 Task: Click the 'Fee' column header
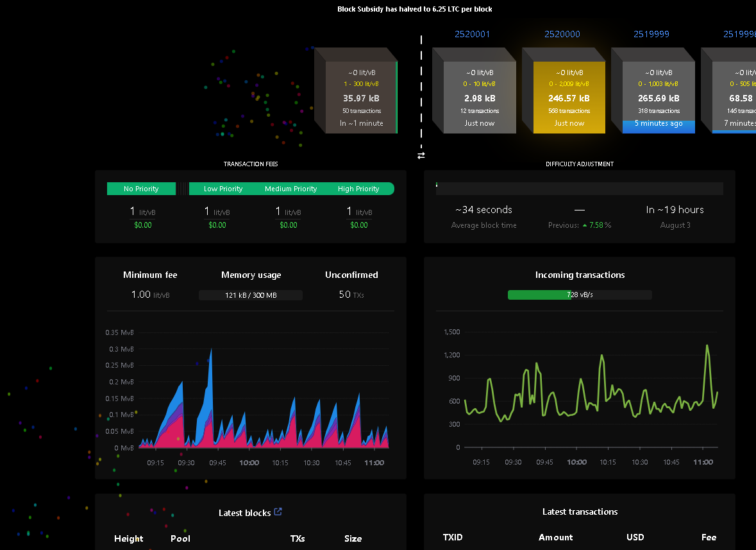pyautogui.click(x=709, y=537)
